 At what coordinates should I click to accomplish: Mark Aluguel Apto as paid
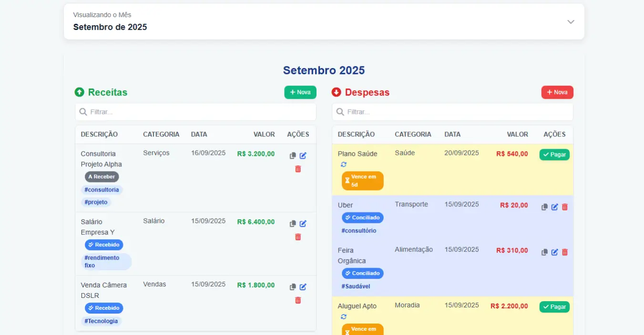pos(554,307)
